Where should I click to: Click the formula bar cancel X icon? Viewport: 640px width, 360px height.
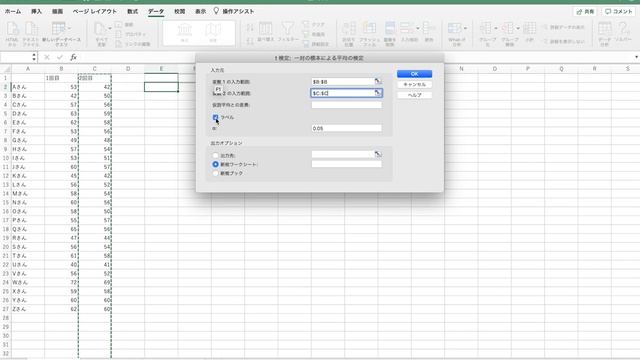(47, 57)
